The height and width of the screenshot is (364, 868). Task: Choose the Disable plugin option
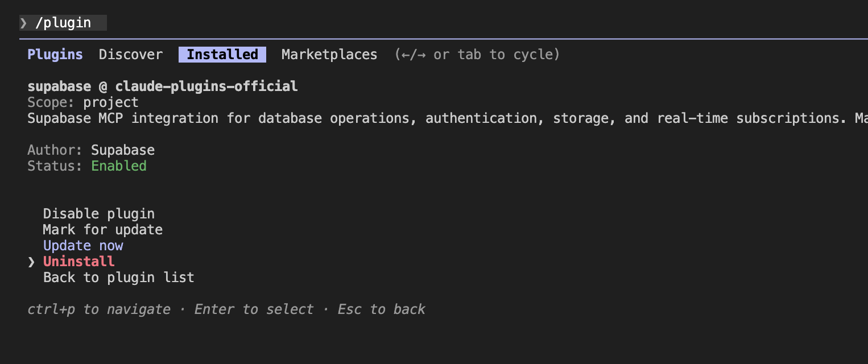coord(99,214)
